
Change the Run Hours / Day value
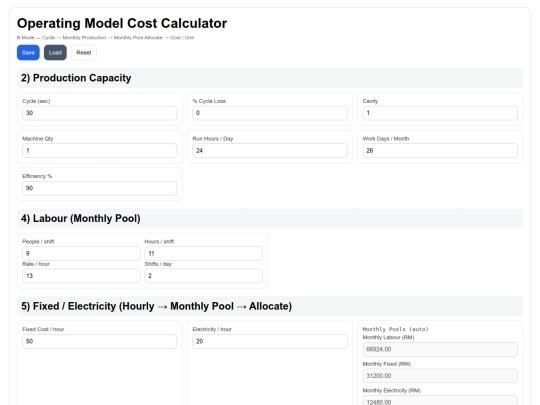coord(270,150)
